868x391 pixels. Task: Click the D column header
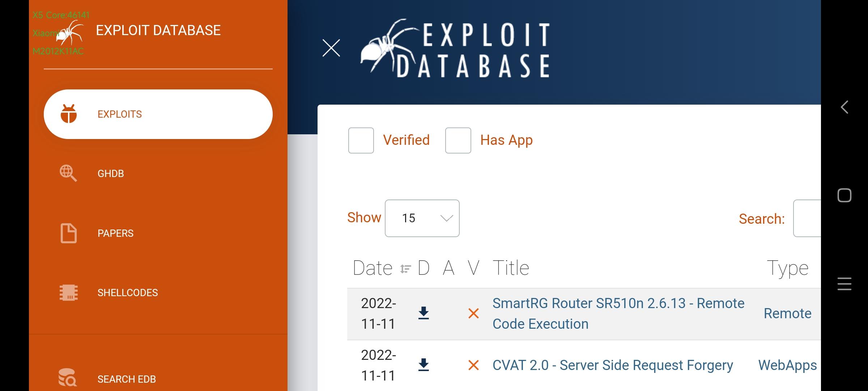[x=424, y=268]
